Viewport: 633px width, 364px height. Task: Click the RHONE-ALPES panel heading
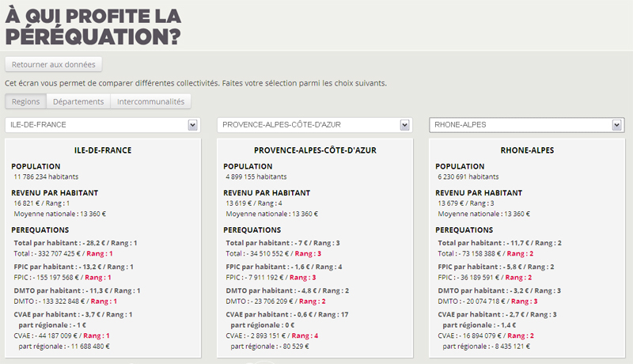point(526,150)
